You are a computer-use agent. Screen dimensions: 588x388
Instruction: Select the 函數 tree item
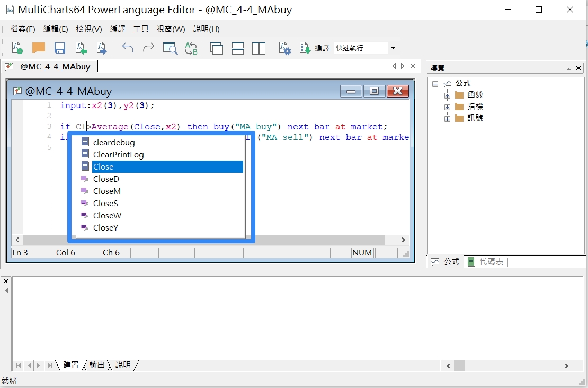475,95
